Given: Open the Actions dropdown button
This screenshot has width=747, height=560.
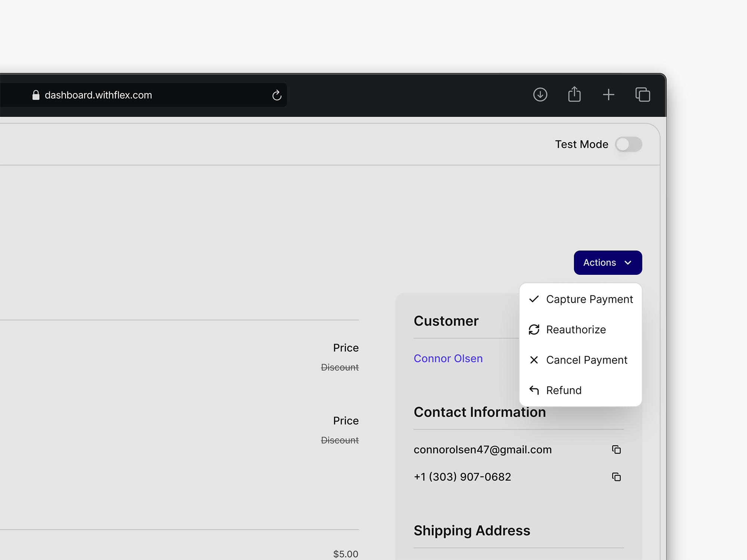Looking at the screenshot, I should [607, 262].
